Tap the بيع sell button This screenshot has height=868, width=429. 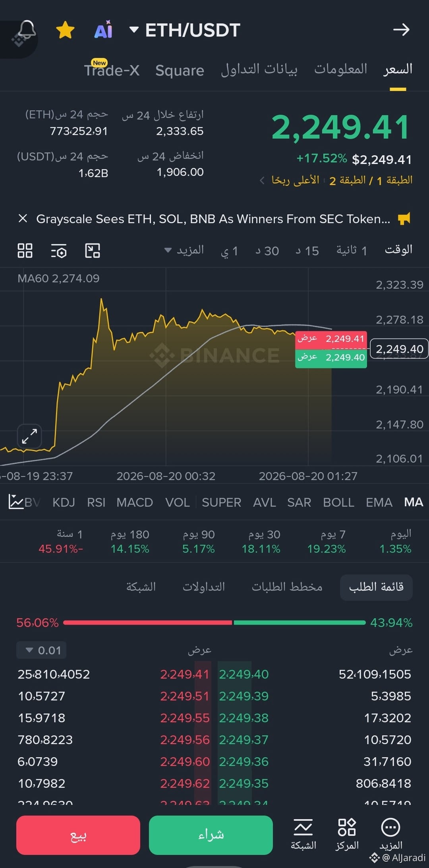pyautogui.click(x=78, y=835)
